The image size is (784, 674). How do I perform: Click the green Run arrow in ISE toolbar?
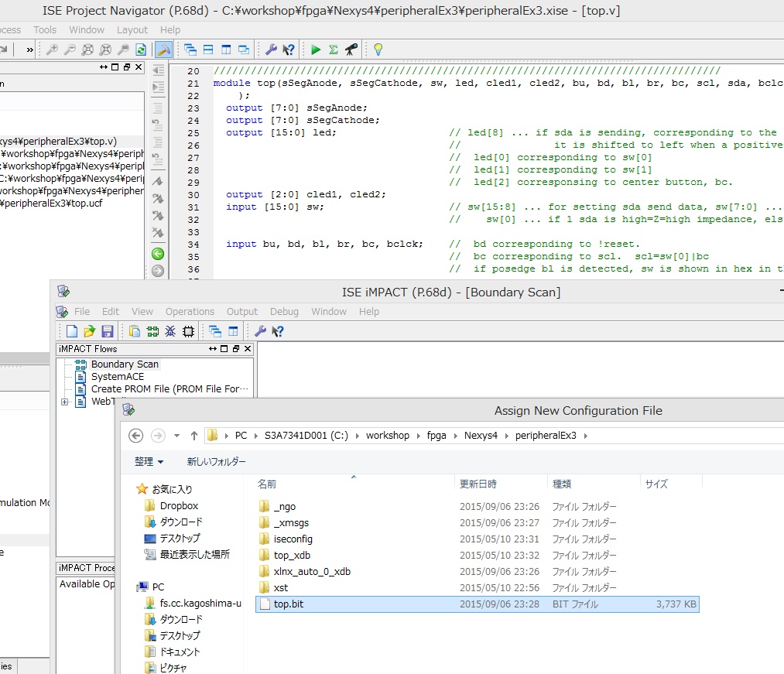tap(316, 50)
